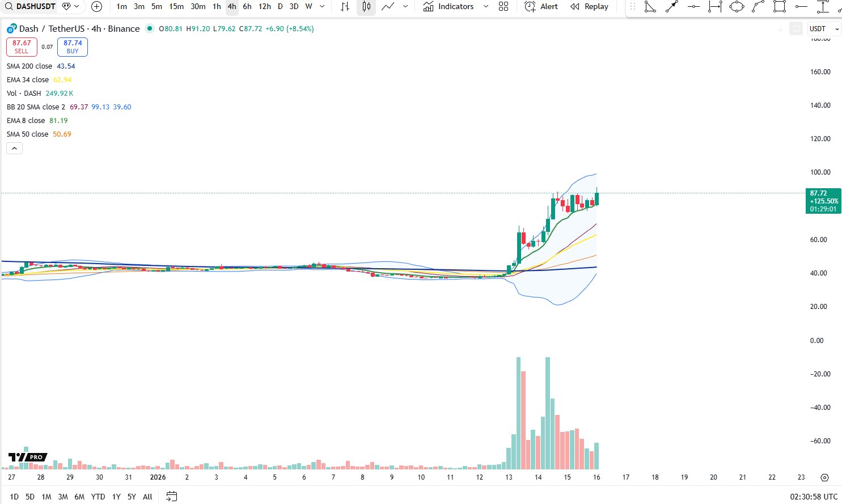This screenshot has width=842, height=504.
Task: Open the time axis settings gear
Action: click(824, 478)
